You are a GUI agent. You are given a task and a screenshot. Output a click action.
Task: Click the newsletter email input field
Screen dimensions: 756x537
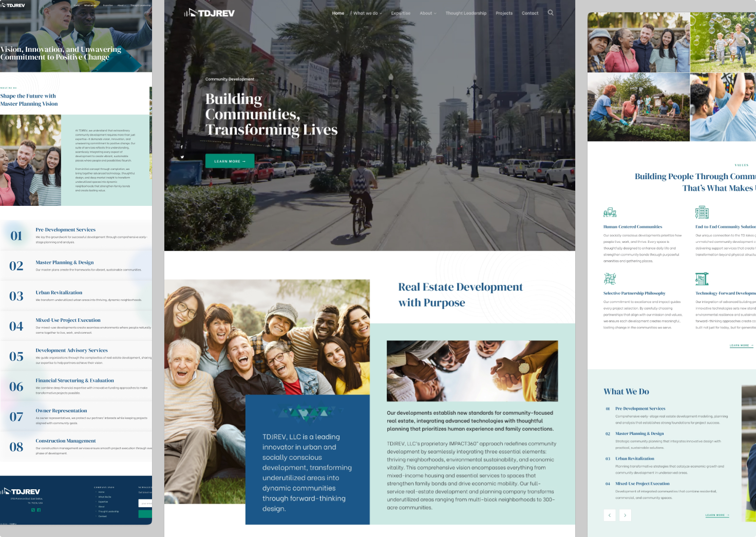click(x=145, y=504)
